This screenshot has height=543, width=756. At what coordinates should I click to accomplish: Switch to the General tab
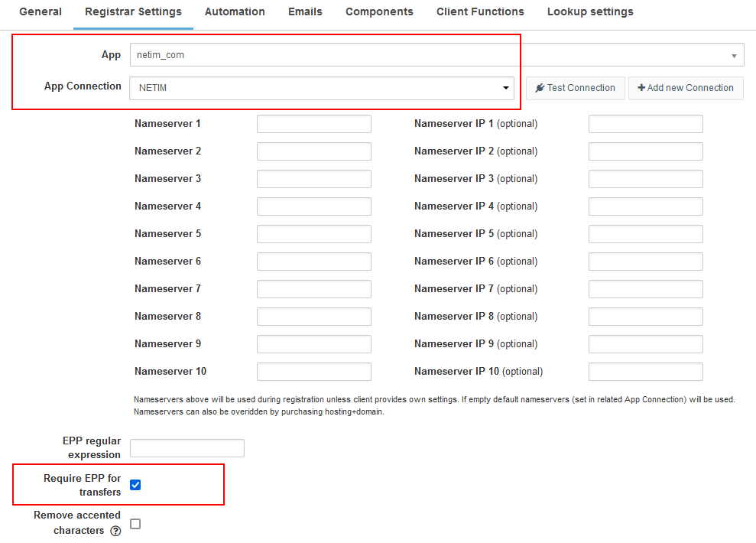point(40,11)
